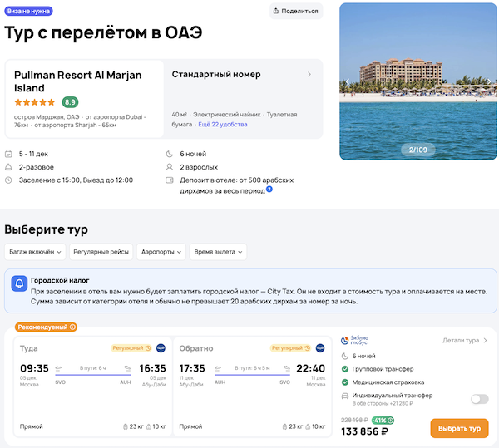Click the info icon beside Рекомендуемый badge
Image resolution: width=499 pixels, height=448 pixels.
click(x=72, y=327)
